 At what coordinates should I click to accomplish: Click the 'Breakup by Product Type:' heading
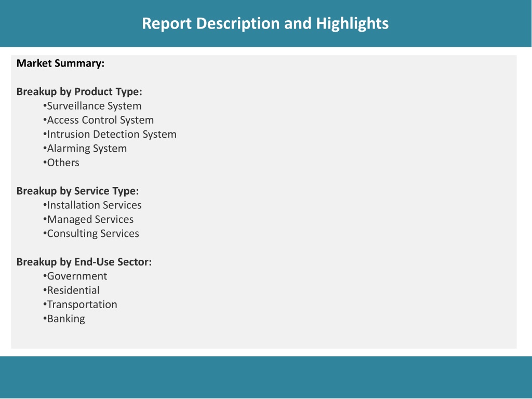point(79,92)
